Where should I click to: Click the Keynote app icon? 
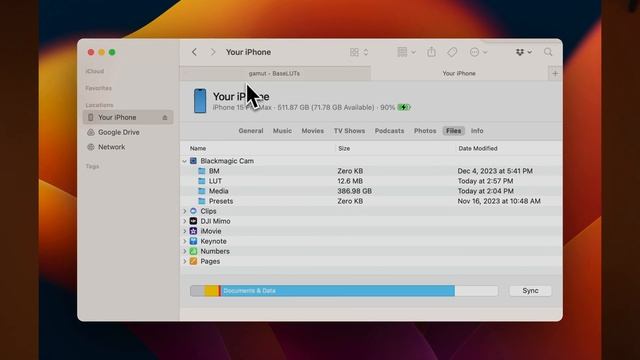pyautogui.click(x=193, y=241)
